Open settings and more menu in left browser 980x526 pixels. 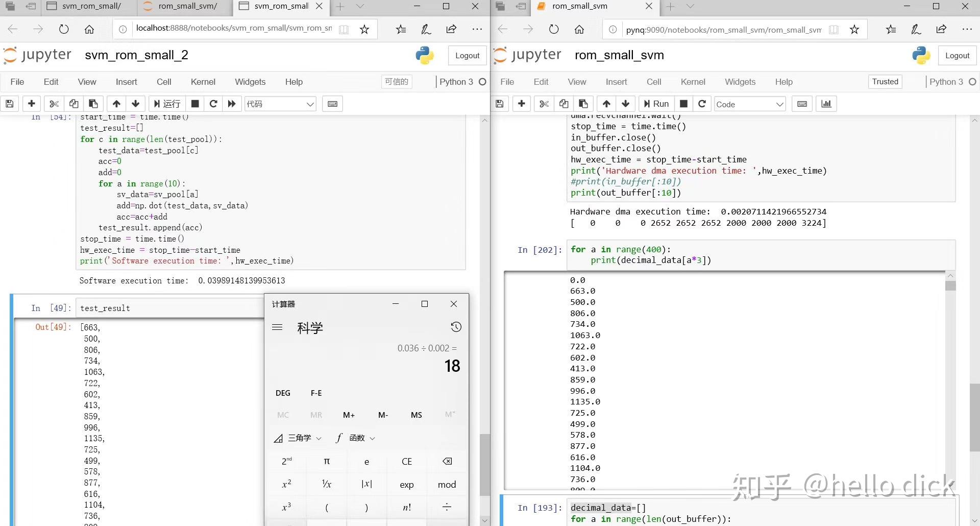click(x=477, y=30)
